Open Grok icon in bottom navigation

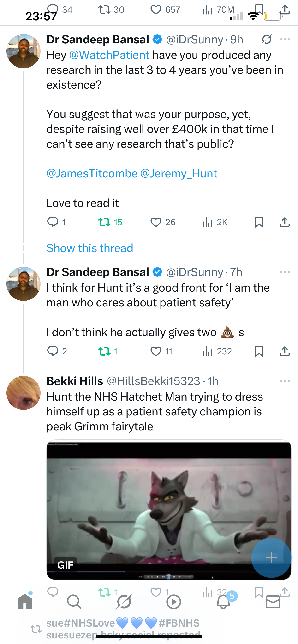[x=124, y=602]
